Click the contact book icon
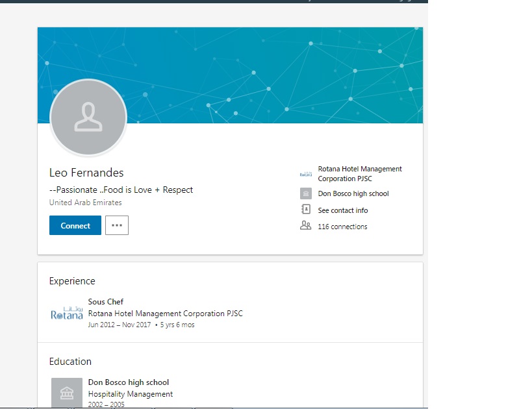The image size is (532, 409). pos(305,210)
